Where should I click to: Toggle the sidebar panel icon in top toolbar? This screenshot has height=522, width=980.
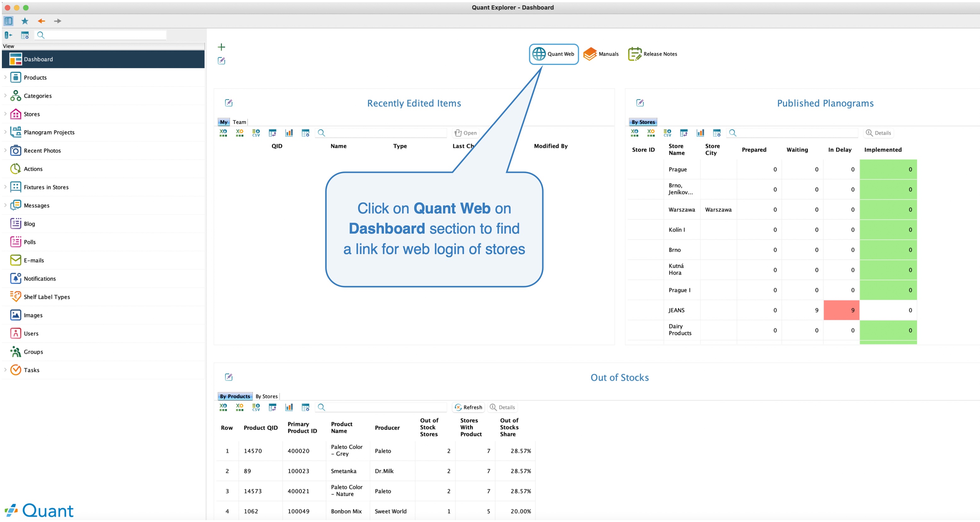click(8, 21)
